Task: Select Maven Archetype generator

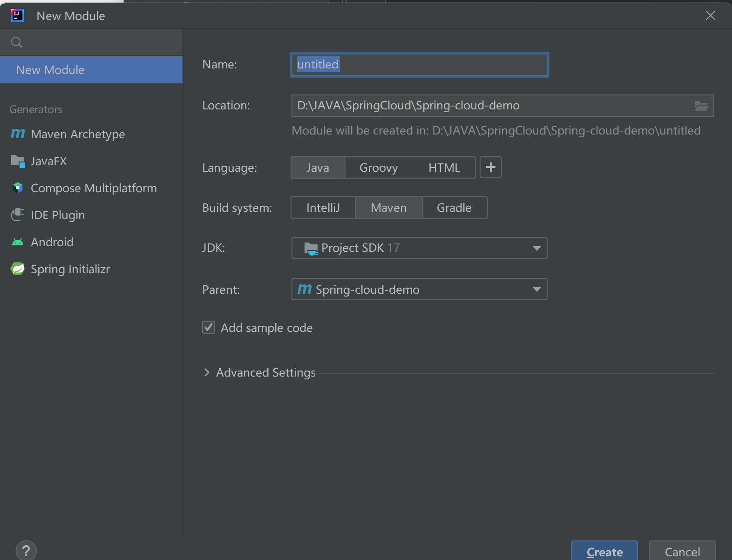Action: click(91, 134)
